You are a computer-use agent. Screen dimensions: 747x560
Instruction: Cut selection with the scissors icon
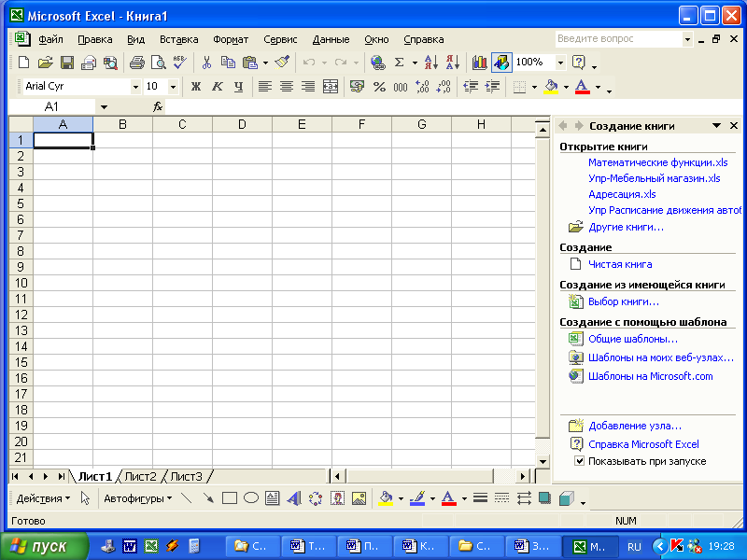[x=206, y=63]
